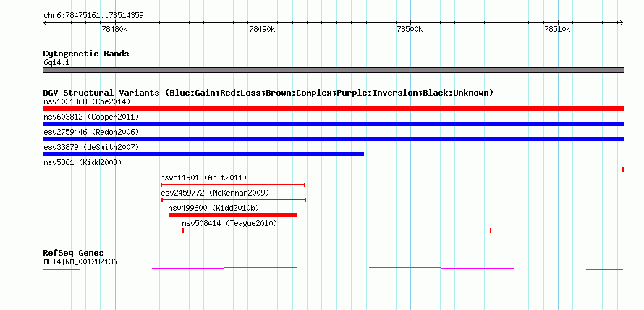Click the 78500k ruler tick label
The width and height of the screenshot is (644, 310).
click(410, 29)
